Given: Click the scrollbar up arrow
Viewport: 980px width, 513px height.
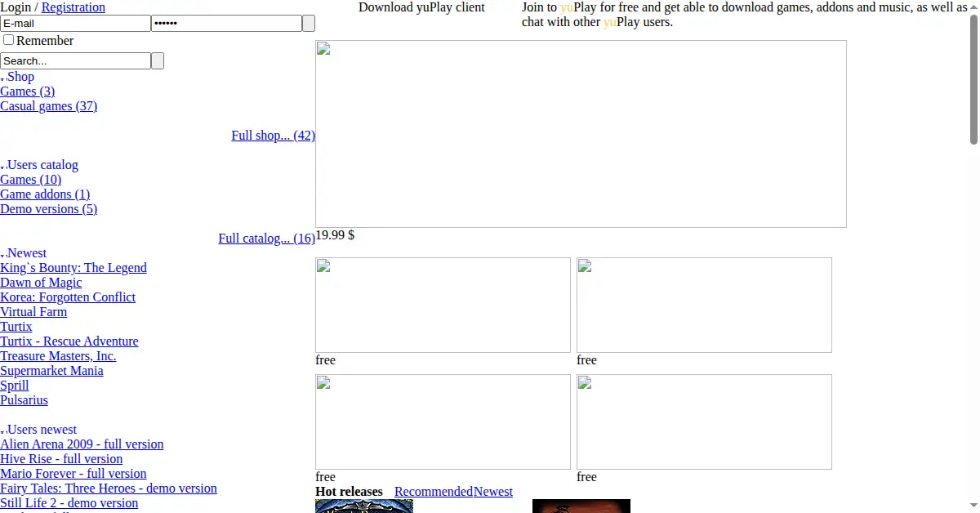Looking at the screenshot, I should 973,7.
